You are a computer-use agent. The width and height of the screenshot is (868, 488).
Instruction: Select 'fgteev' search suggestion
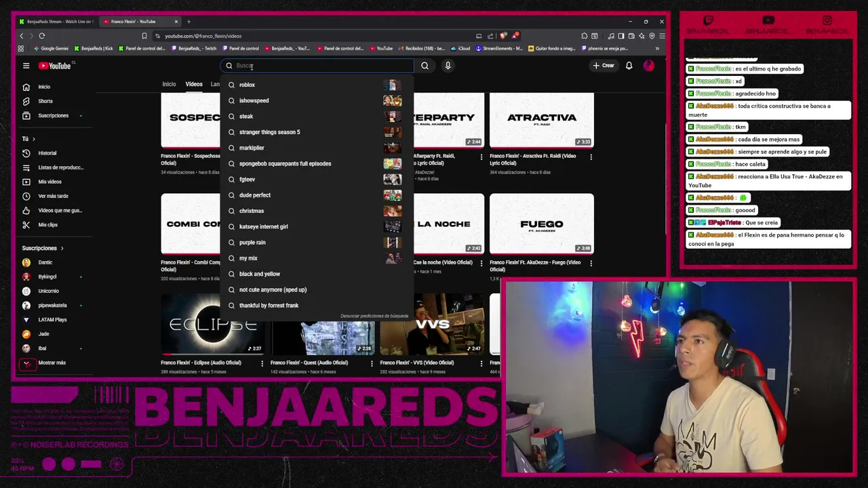[317, 180]
